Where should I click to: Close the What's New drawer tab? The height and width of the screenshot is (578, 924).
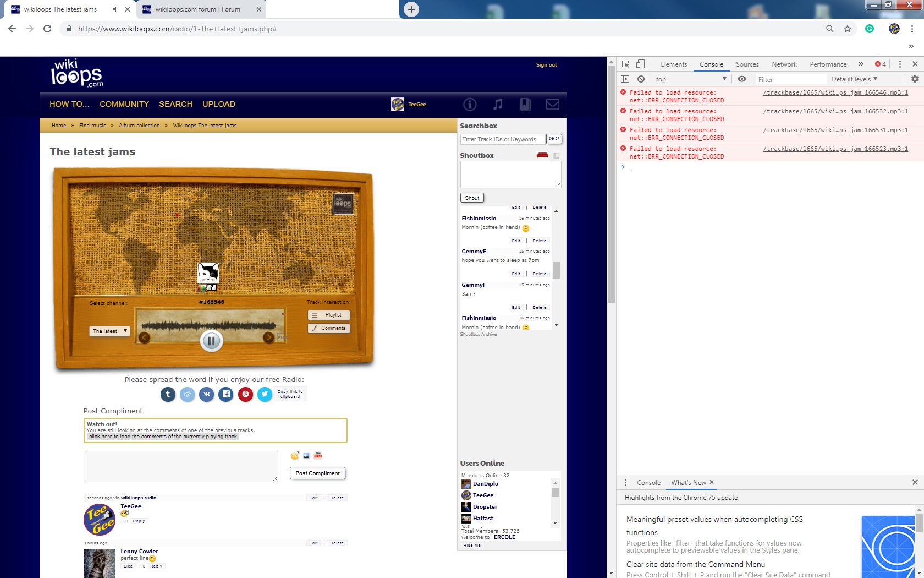pos(712,482)
